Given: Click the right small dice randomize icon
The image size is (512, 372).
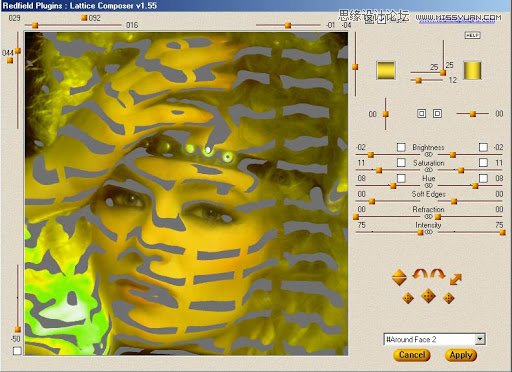Looking at the screenshot, I should tap(449, 298).
